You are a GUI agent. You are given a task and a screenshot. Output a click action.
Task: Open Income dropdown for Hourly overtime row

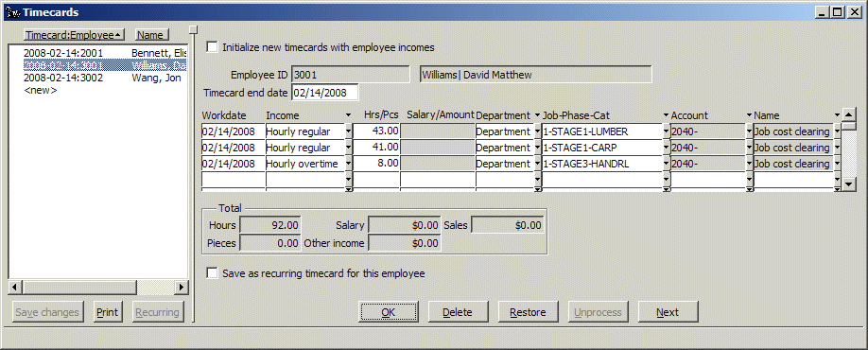point(348,164)
